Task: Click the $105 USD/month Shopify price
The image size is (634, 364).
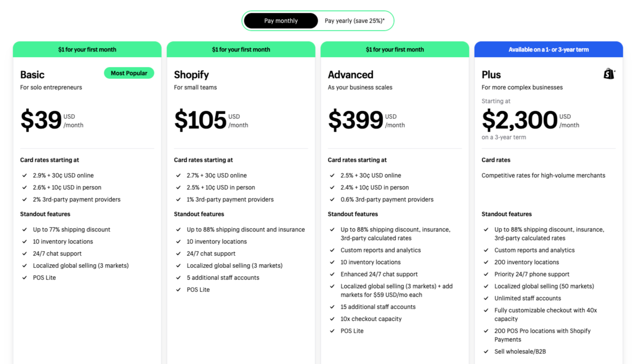Action: pos(211,120)
